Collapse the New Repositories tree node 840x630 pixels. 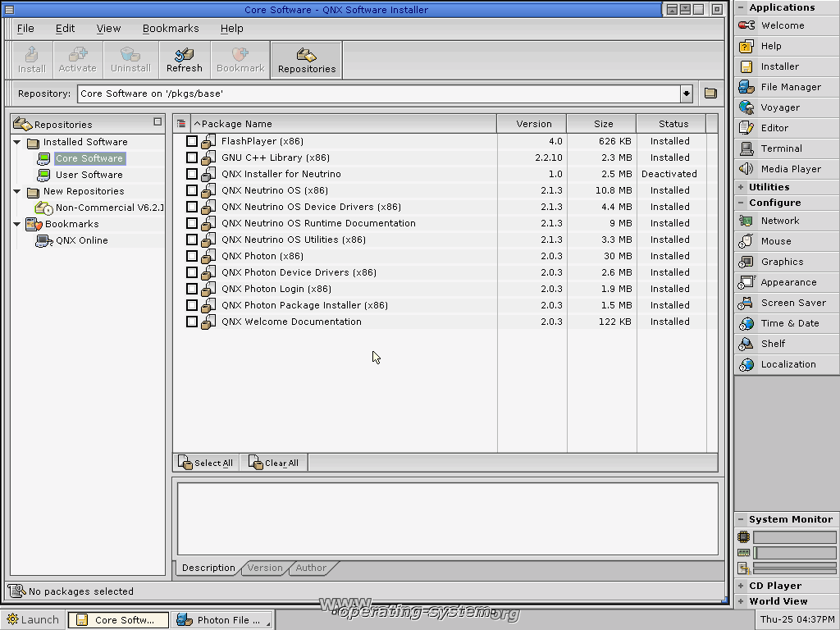(17, 191)
